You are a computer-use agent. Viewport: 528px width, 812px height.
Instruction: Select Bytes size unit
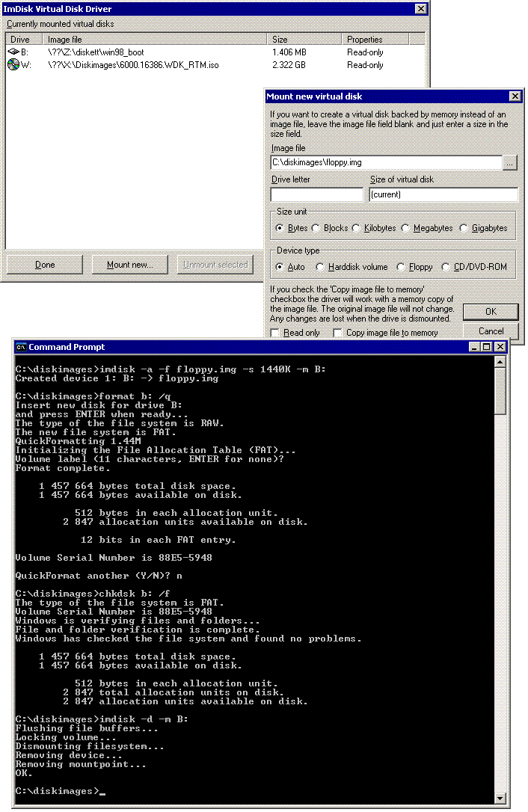[280, 228]
